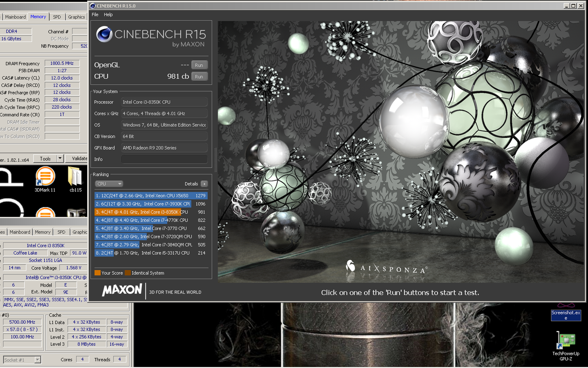
Task: Click the 981 cb CPU score value
Action: (x=178, y=76)
